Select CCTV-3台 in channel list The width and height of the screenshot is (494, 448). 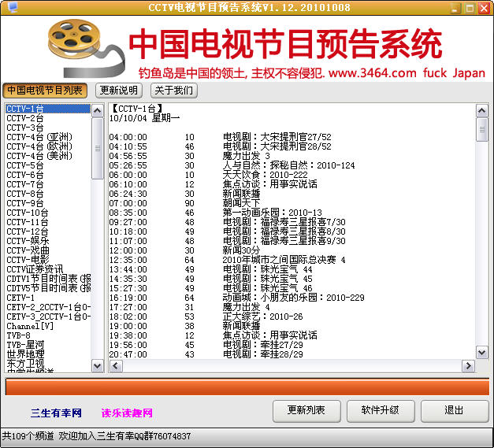tap(48, 128)
